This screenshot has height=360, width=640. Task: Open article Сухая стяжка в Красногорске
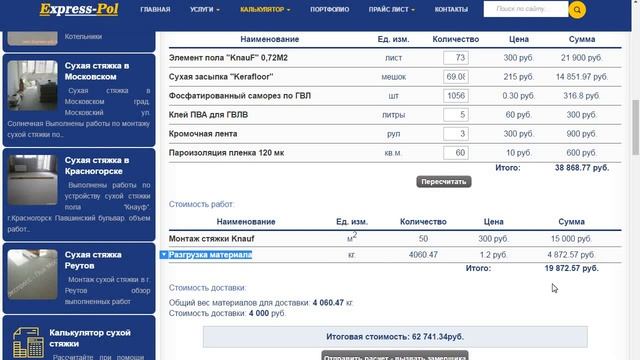click(97, 166)
